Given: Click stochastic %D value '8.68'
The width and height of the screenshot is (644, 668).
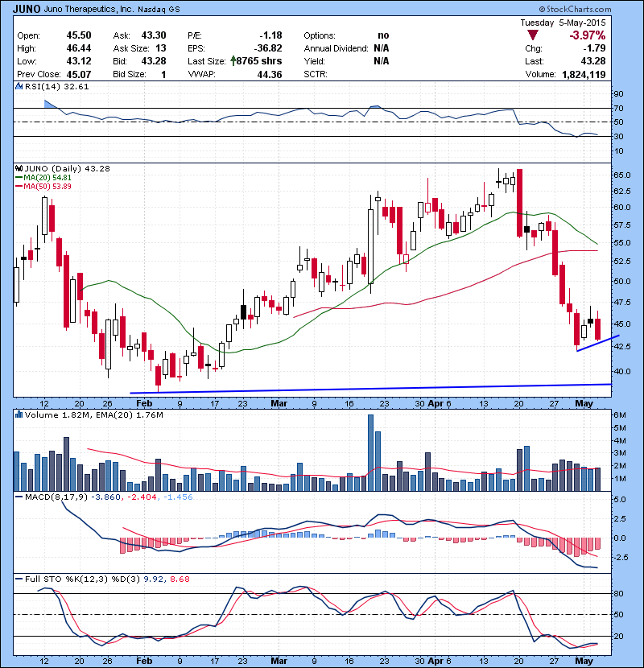Looking at the screenshot, I should point(180,579).
